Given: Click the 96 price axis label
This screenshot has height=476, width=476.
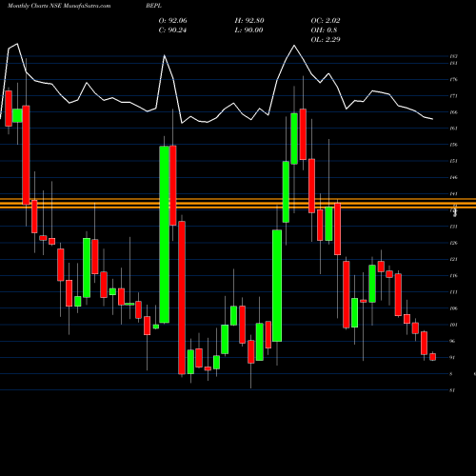Looking at the screenshot, I should click(x=453, y=341).
